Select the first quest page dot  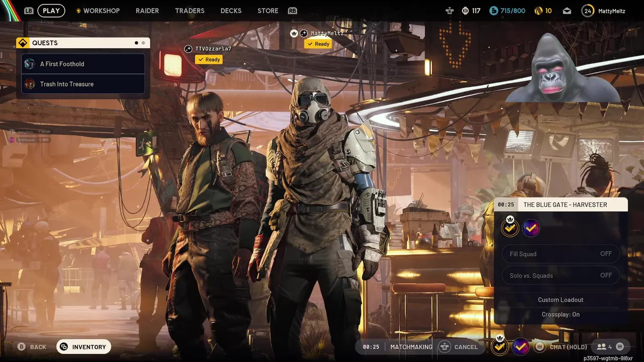pos(136,43)
